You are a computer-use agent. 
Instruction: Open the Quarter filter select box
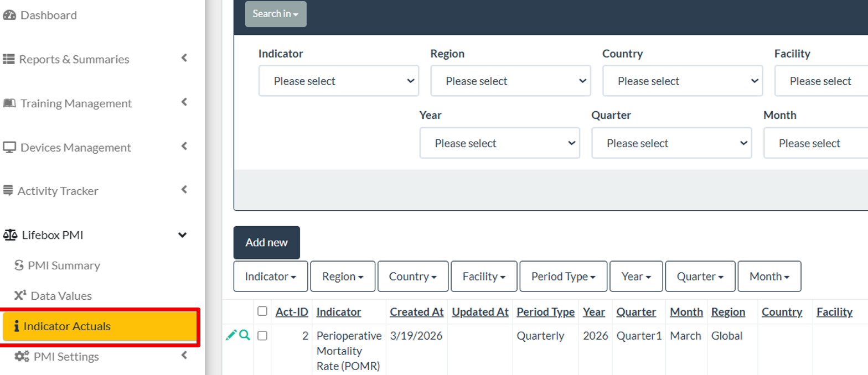coord(671,143)
